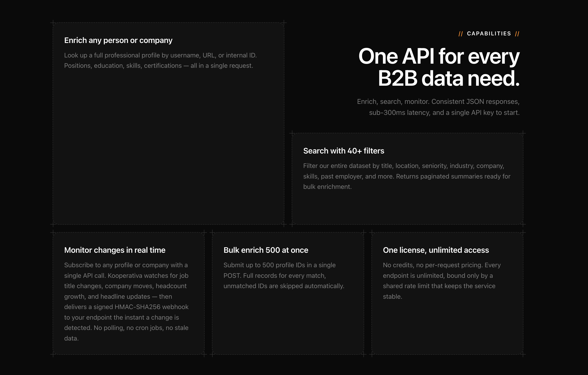
Task: Click the CAPABILITIES section label
Action: pos(489,34)
